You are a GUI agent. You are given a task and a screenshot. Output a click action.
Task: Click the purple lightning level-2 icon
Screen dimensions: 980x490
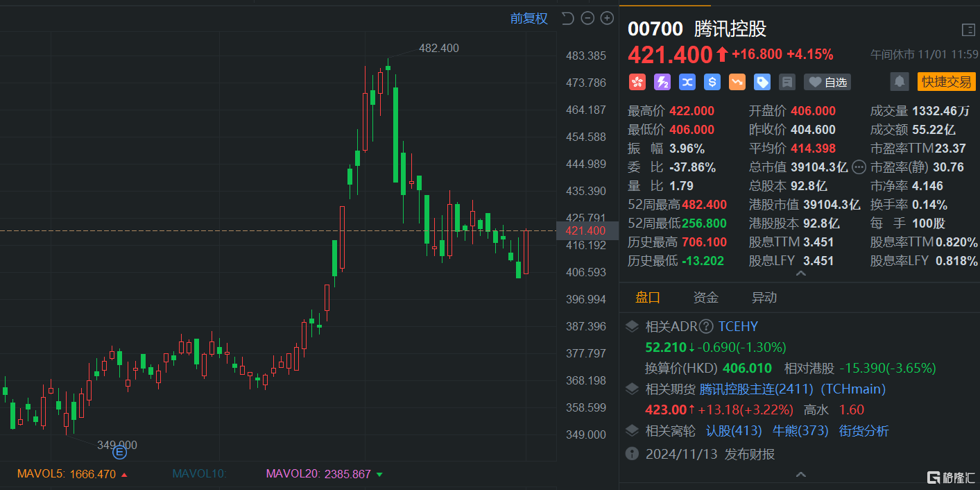662,82
